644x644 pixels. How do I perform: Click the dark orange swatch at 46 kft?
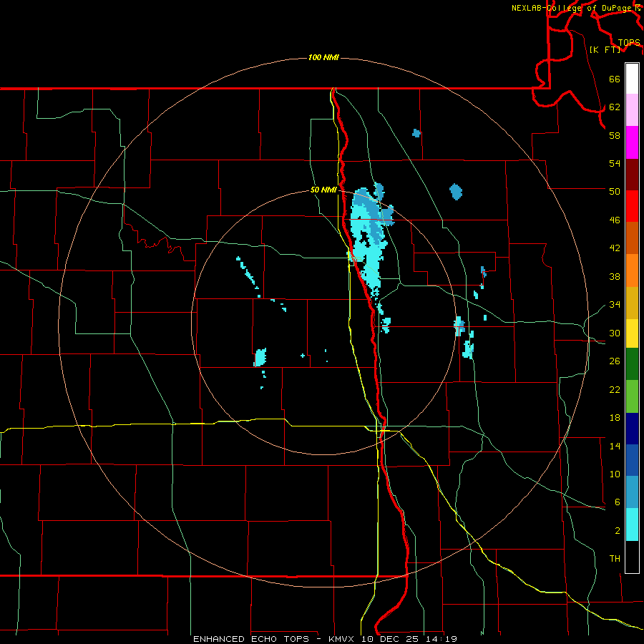tap(632, 238)
